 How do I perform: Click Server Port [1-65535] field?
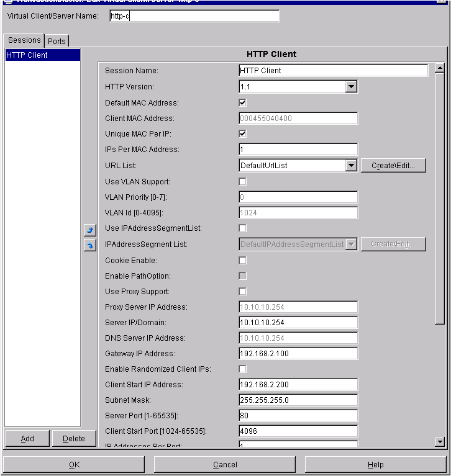[298, 415]
